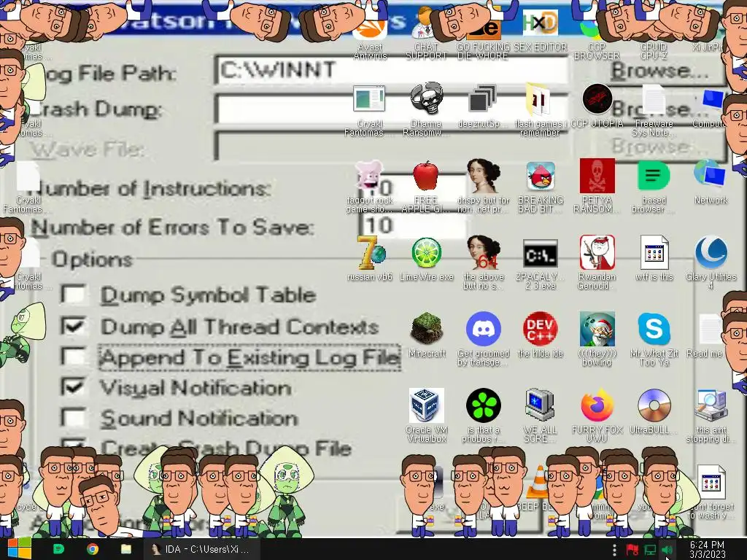747x560 pixels.
Task: Open the green chat app in taskbar
Action: pos(58,549)
